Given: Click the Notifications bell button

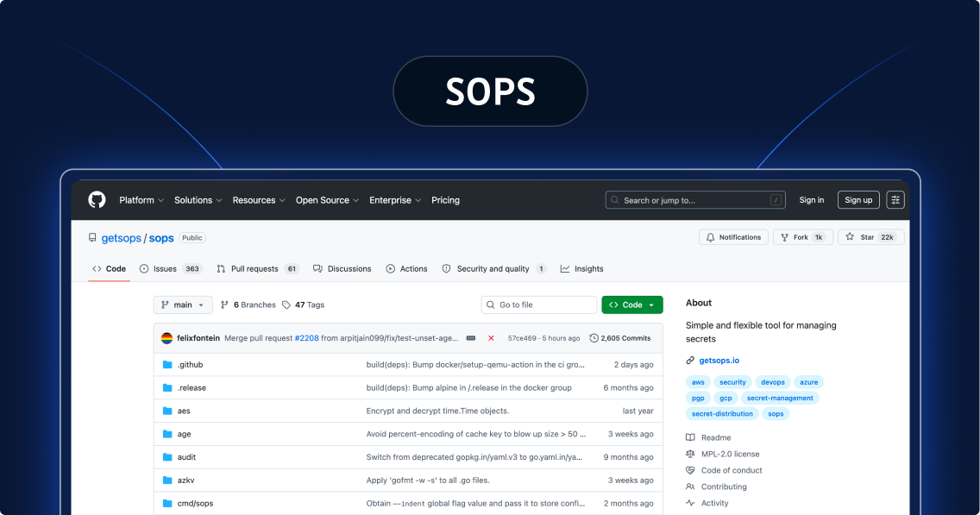Looking at the screenshot, I should click(733, 237).
